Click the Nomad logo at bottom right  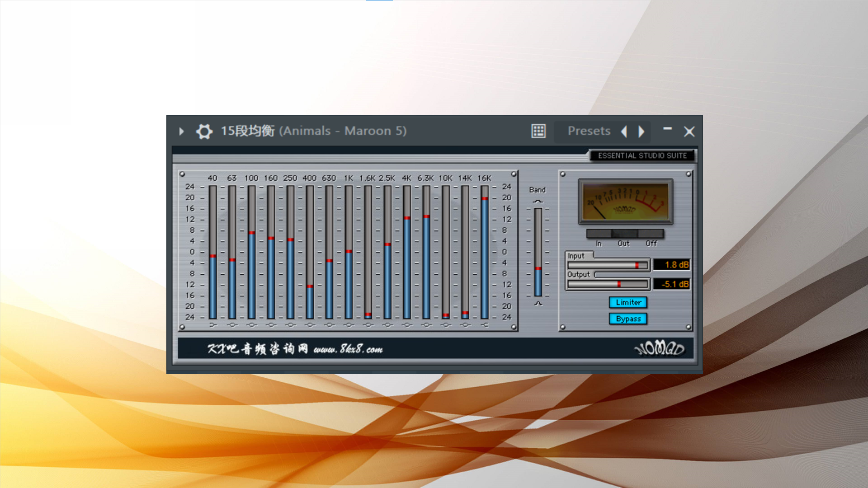(x=660, y=348)
